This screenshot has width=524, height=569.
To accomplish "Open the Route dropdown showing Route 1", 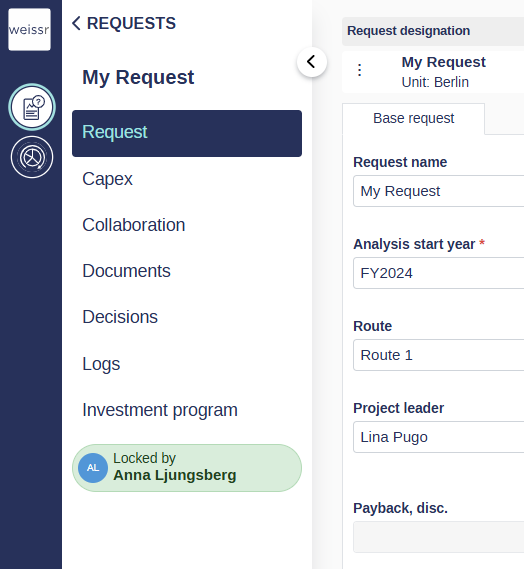I will click(x=439, y=355).
